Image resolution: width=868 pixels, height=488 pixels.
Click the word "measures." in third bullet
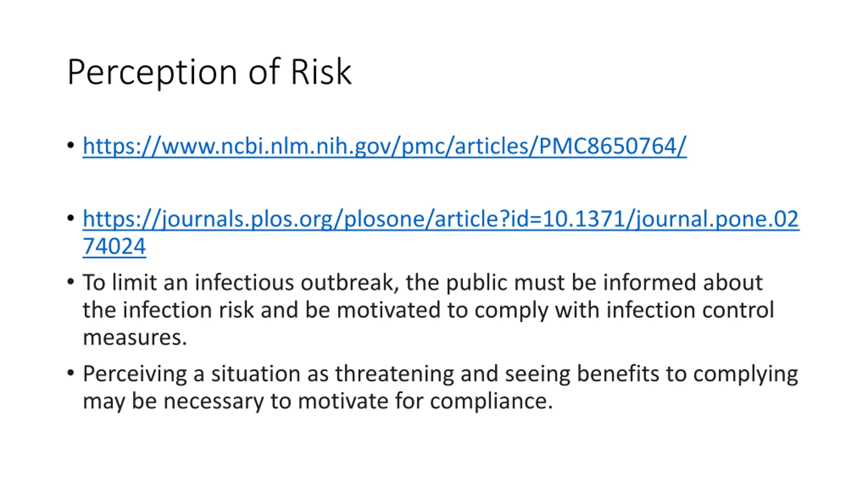pyautogui.click(x=135, y=338)
